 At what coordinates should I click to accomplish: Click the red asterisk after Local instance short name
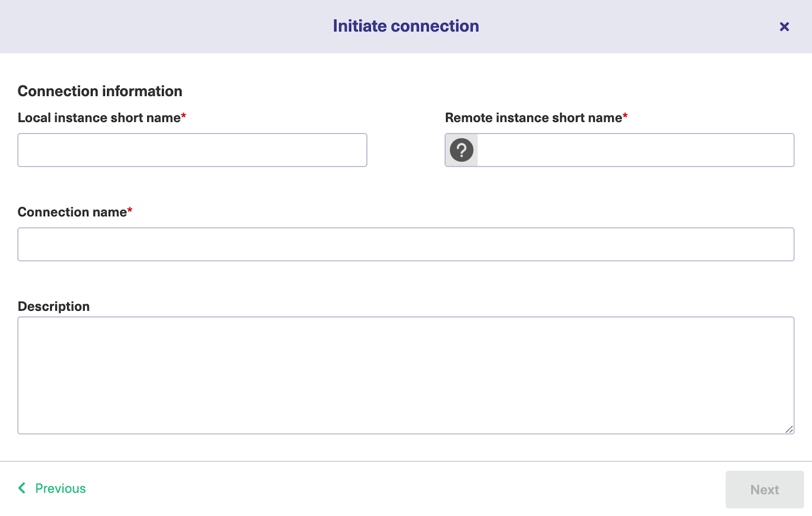coord(184,116)
